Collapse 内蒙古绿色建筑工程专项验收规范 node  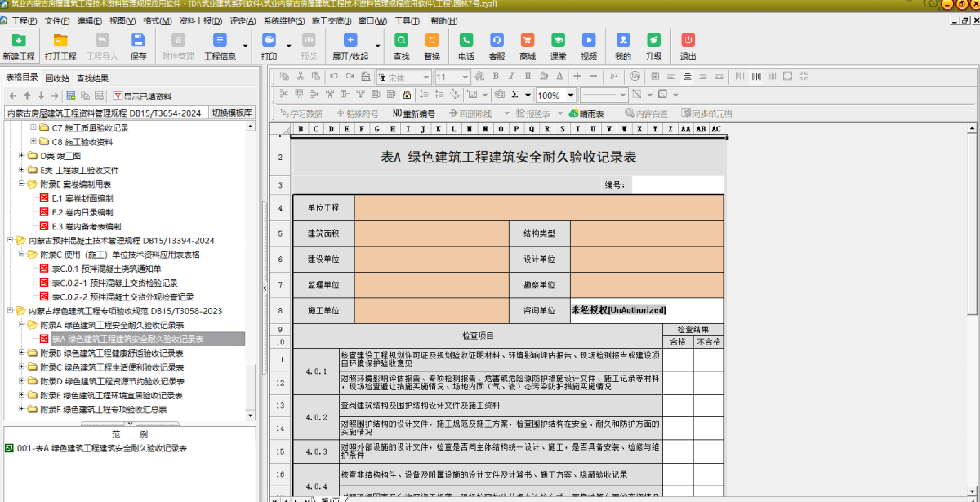(x=11, y=311)
